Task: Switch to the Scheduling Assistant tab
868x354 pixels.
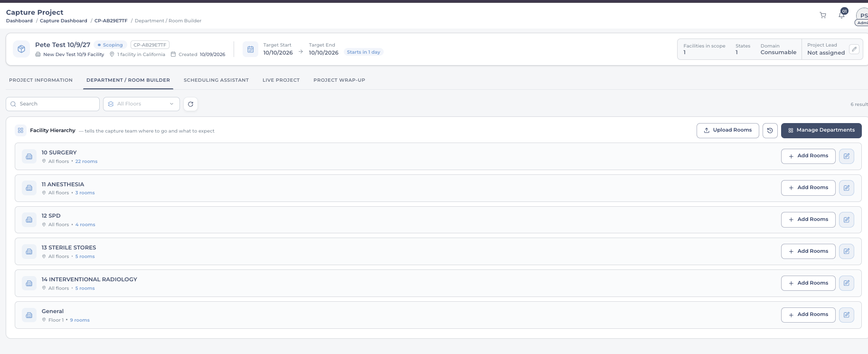Action: [216, 80]
